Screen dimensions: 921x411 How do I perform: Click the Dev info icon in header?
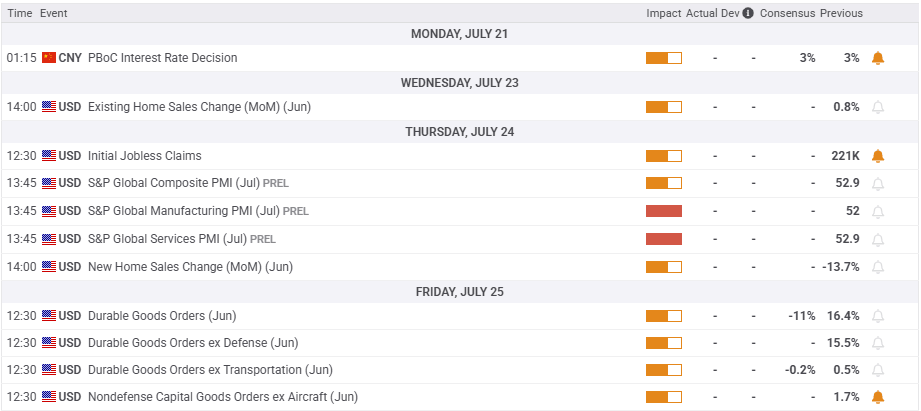point(748,14)
